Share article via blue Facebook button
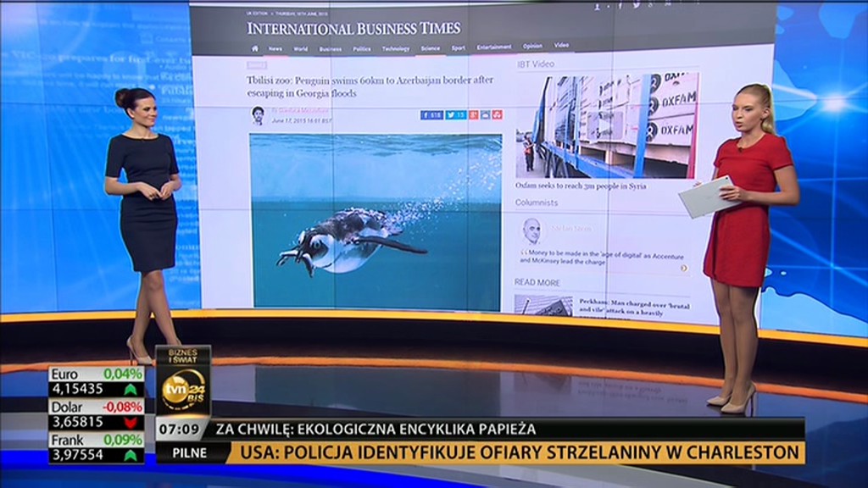The height and width of the screenshot is (488, 868). 431,115
